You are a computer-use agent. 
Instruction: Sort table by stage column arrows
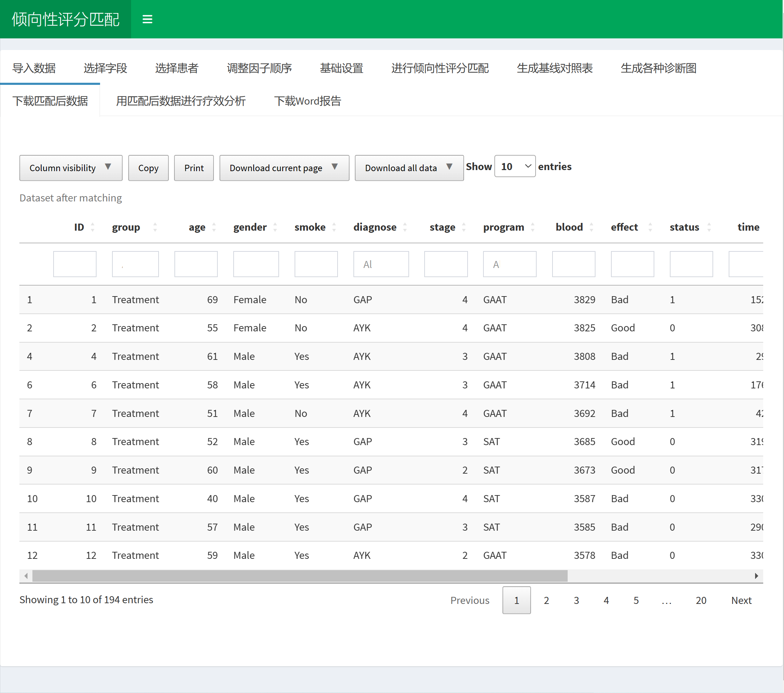[x=464, y=227]
